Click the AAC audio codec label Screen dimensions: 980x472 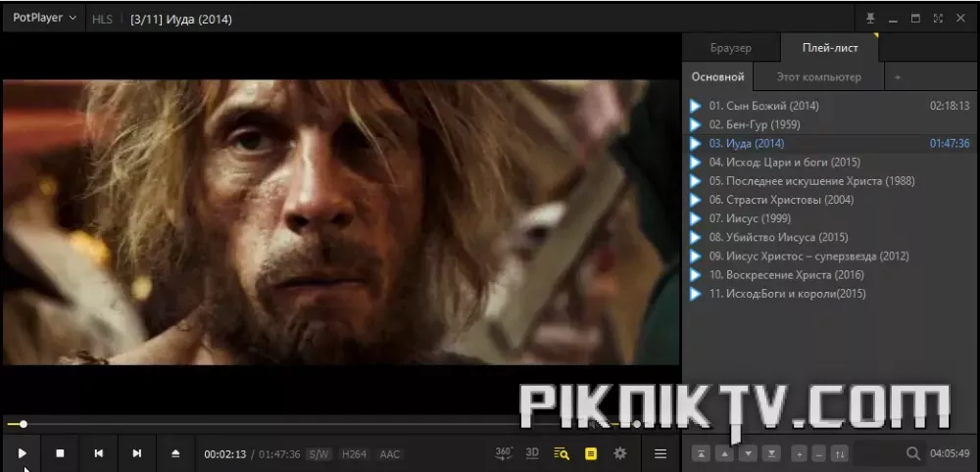click(x=389, y=454)
